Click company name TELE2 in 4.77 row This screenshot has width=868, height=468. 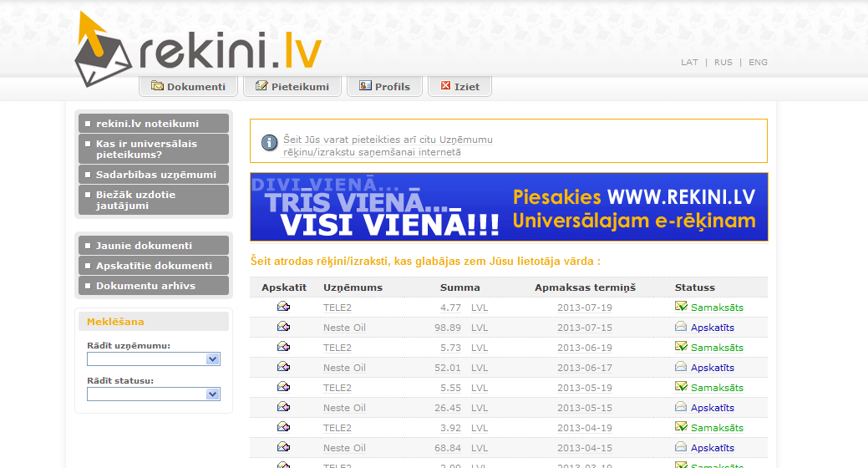tap(338, 308)
